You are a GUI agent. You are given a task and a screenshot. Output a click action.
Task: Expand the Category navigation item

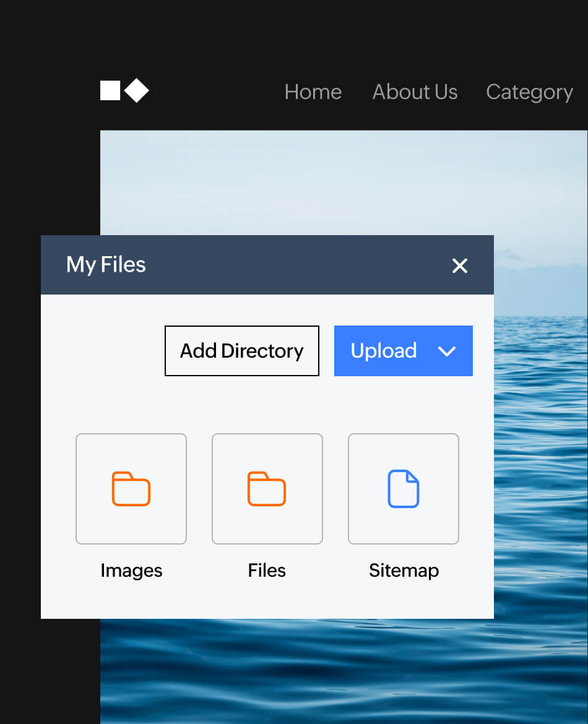[x=529, y=92]
